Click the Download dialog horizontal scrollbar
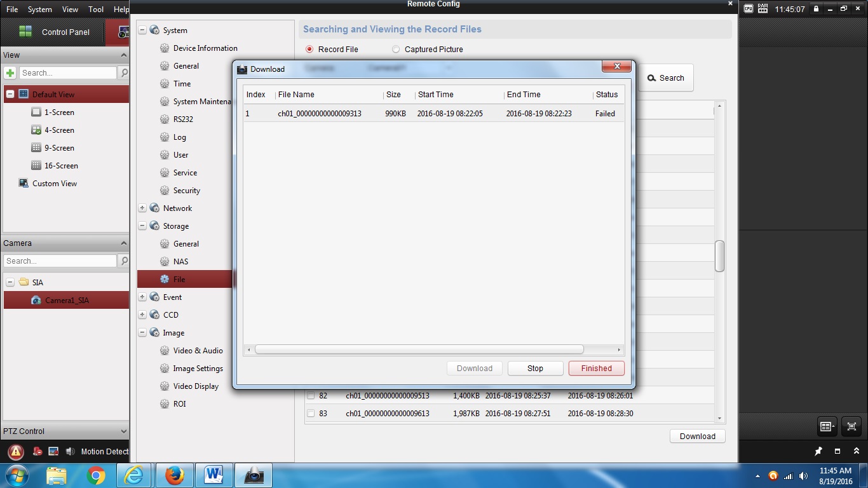This screenshot has width=868, height=488. pos(419,349)
